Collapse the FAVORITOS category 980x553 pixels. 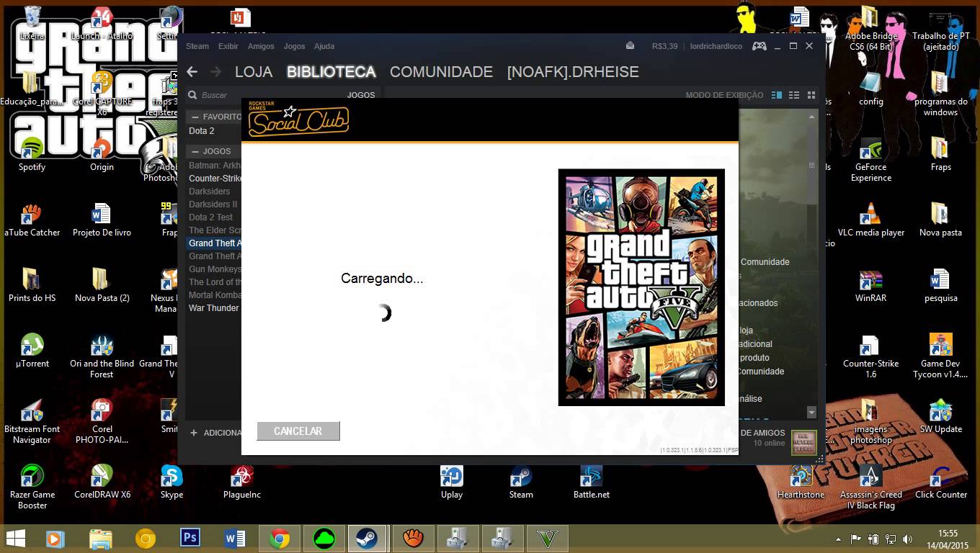195,117
